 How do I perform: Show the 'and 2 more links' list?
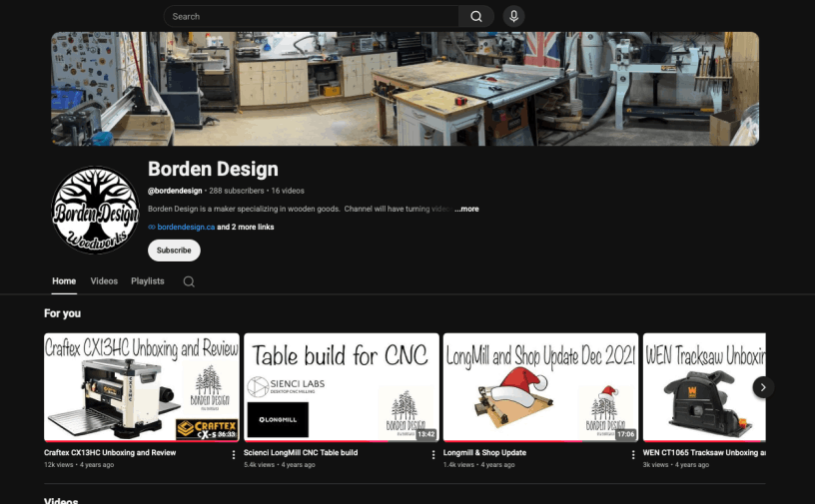click(246, 228)
